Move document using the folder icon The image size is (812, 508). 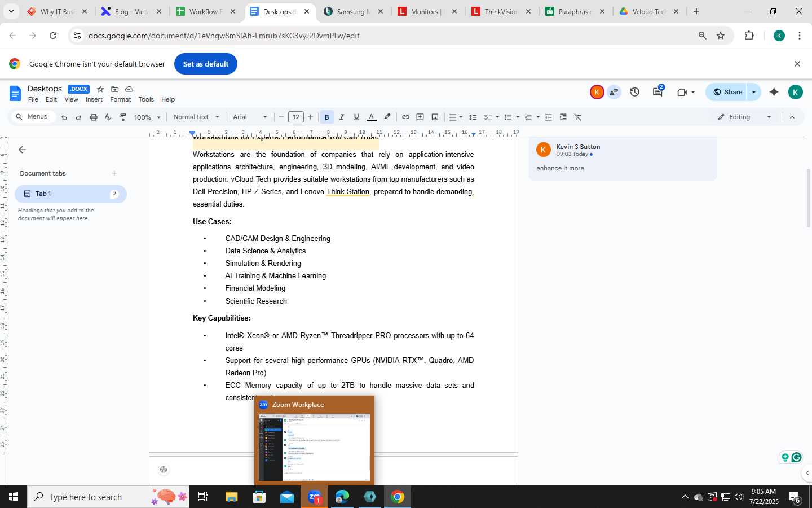(x=115, y=89)
